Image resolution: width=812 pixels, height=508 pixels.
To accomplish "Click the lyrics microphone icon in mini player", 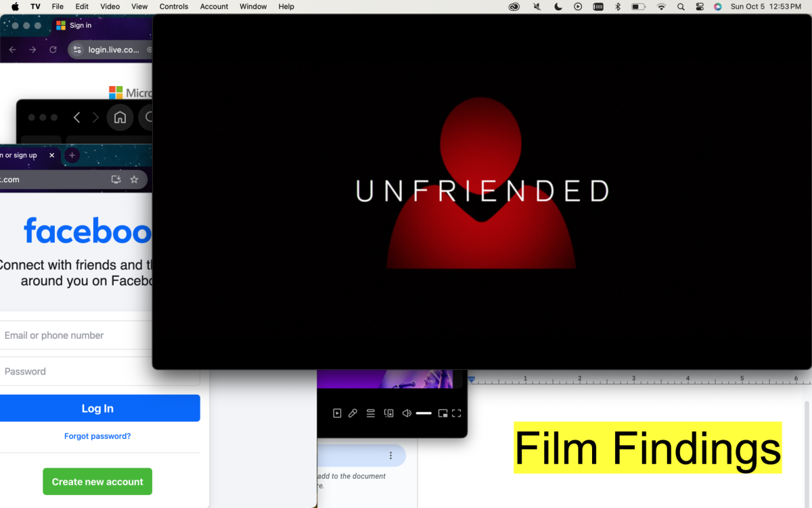I will click(x=353, y=413).
